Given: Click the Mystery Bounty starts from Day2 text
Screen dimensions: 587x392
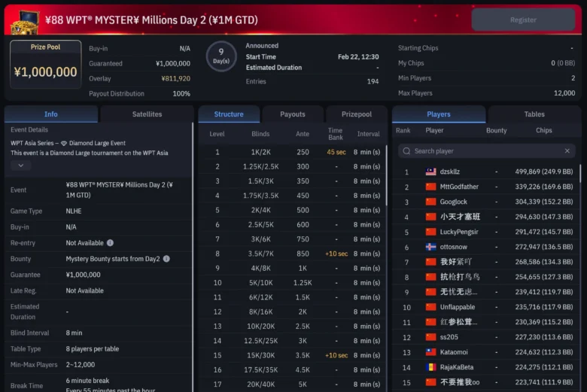Looking at the screenshot, I should (113, 259).
